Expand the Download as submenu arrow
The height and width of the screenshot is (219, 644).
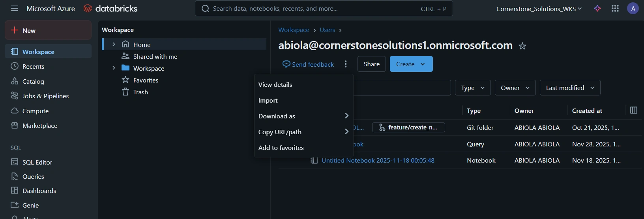tap(346, 116)
